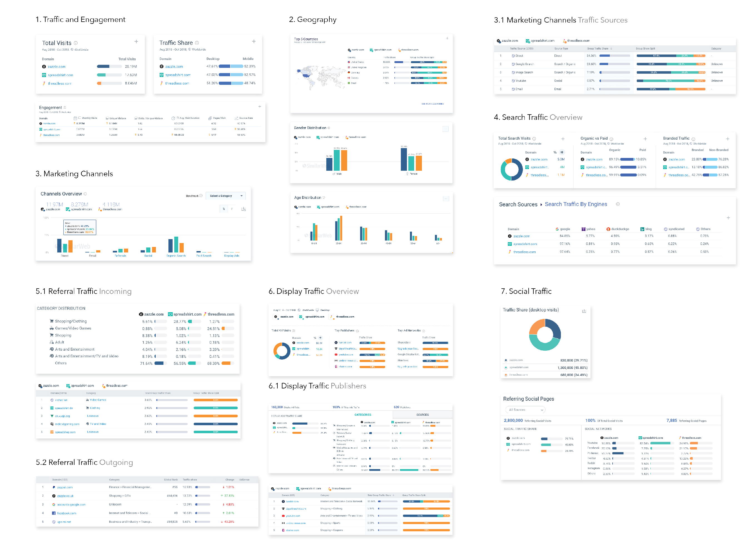This screenshot has width=756, height=550.
Task: Add the Engagement widget with plus icon
Action: tap(260, 107)
